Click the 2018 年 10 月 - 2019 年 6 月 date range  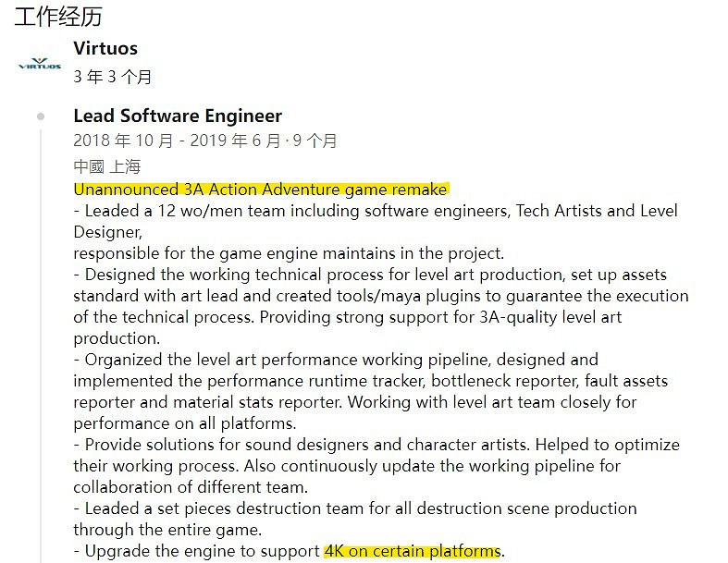(179, 141)
